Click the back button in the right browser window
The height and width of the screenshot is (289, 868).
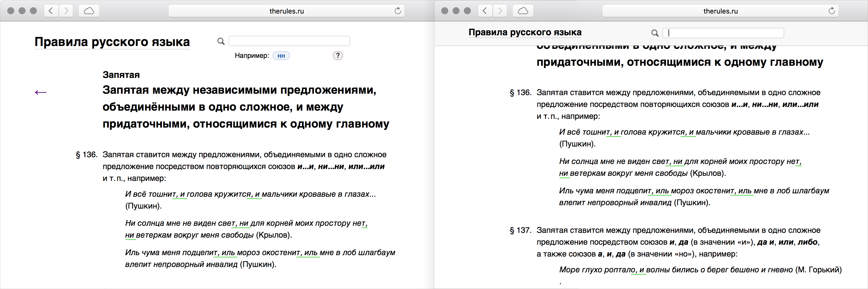[485, 11]
